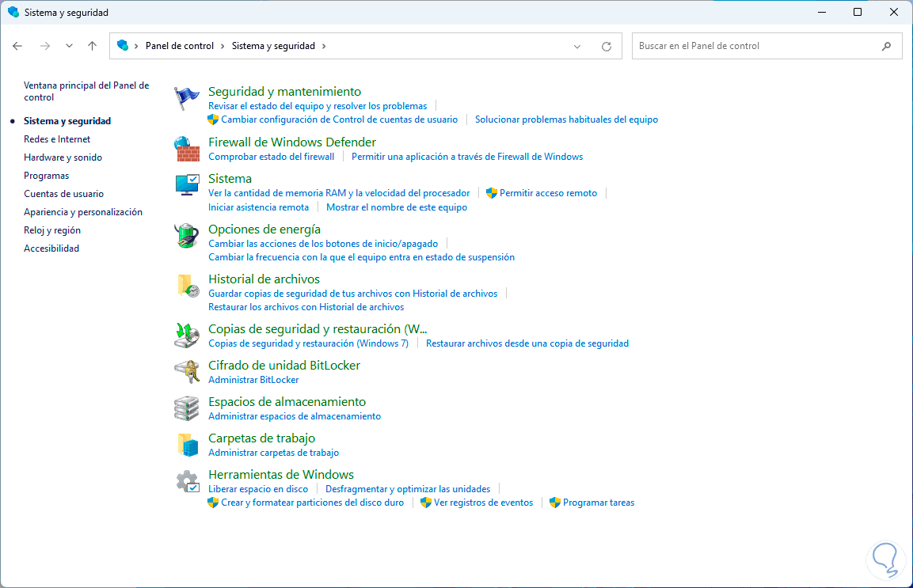
Task: Expand chevron before Panel de control breadcrumb
Action: (x=136, y=46)
